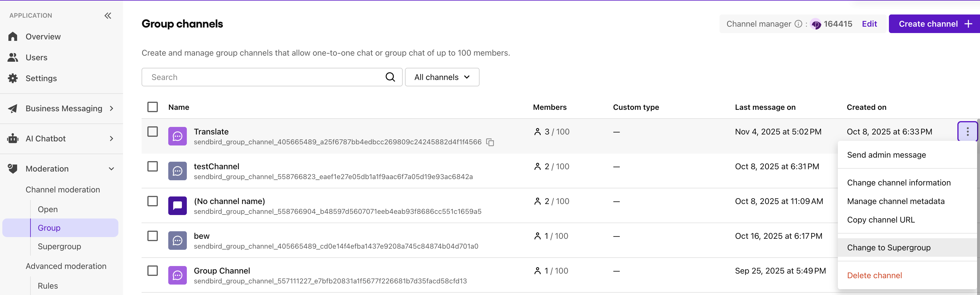Open the three-dot menu for Translate row

[968, 132]
